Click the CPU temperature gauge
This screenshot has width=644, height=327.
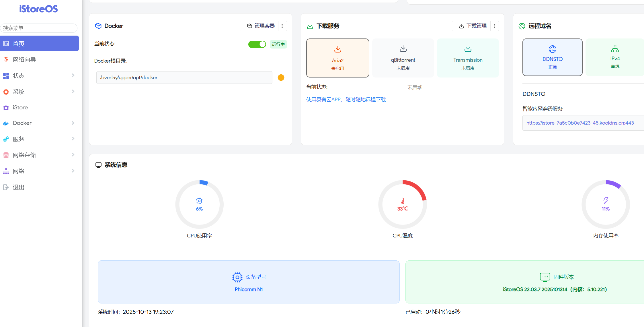[402, 204]
